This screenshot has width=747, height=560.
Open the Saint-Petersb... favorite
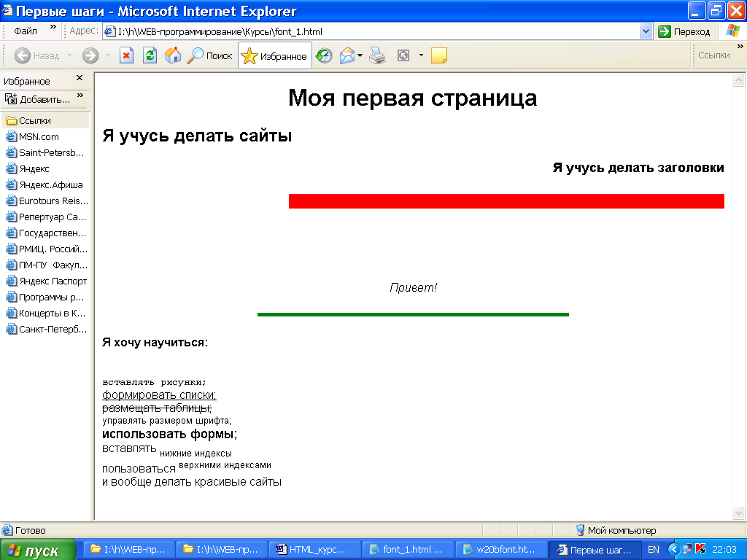46,153
